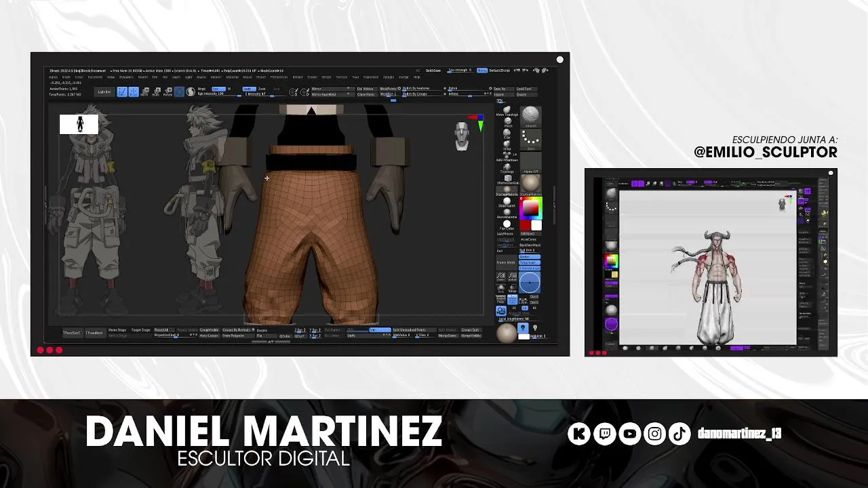Toggle the Zsub sculpt mode
This screenshot has width=868, height=488.
(262, 89)
